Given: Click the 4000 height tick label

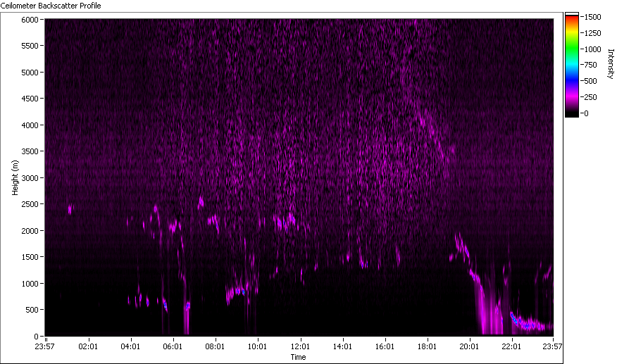Looking at the screenshot, I should click(30, 125).
